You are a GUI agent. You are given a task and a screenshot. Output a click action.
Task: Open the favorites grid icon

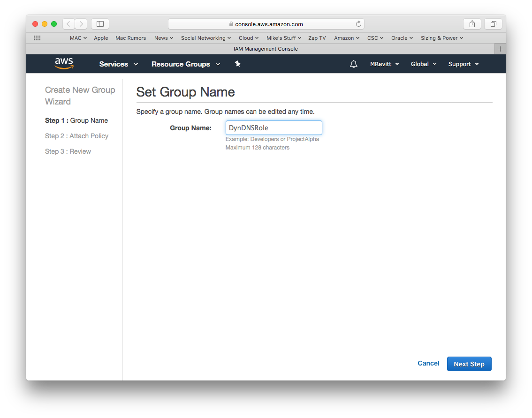tap(37, 38)
